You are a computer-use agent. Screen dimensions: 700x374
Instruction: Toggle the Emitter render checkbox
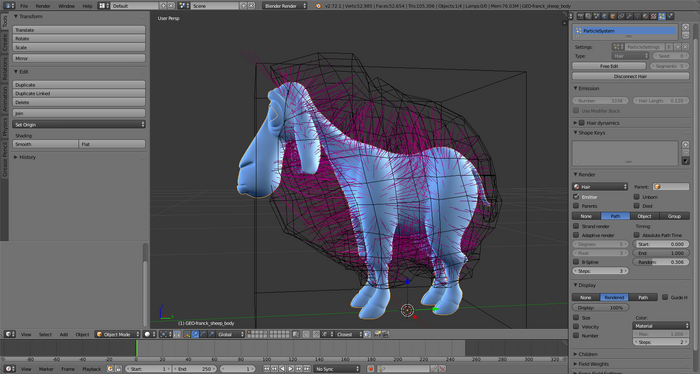[x=576, y=196]
